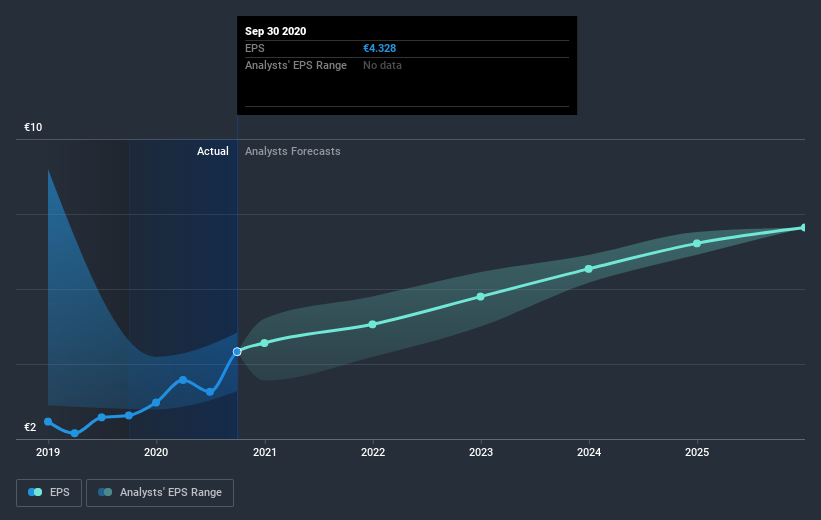Click the €4.328 EPS value in tooltip
Viewport: 821px width, 520px height.
(x=380, y=48)
